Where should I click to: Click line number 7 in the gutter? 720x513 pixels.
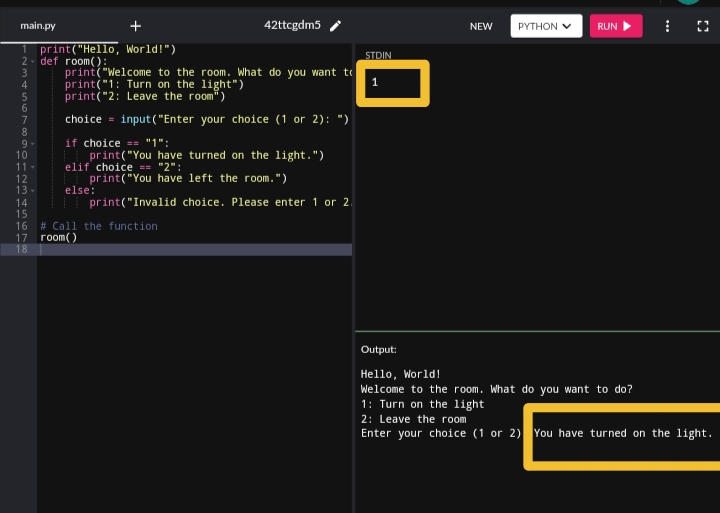(x=24, y=120)
